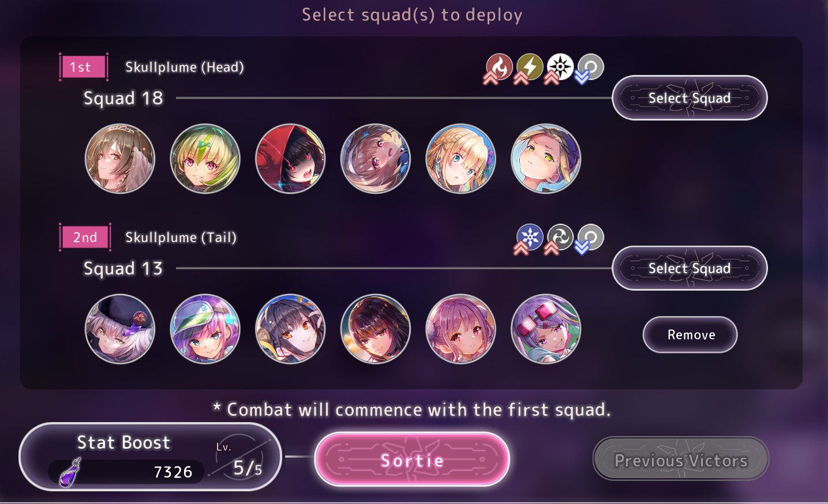Viewport: 828px width, 504px height.
Task: Open the Stat Boost panel
Action: (150, 457)
